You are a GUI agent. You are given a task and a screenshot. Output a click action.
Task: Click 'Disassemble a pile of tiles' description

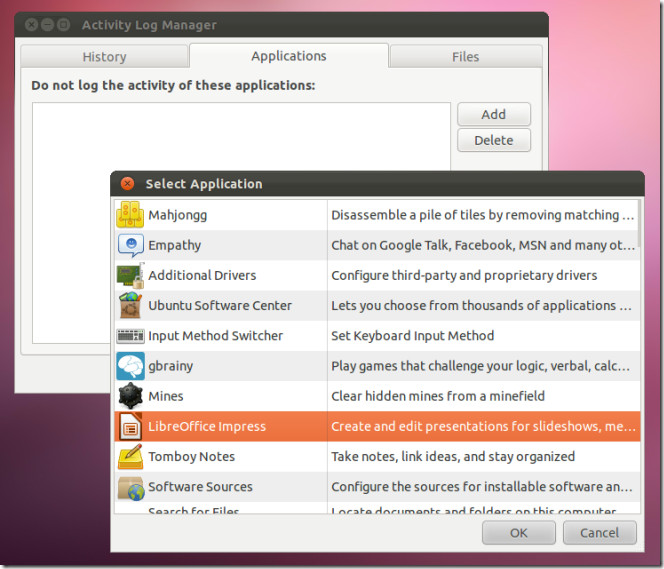coord(483,215)
